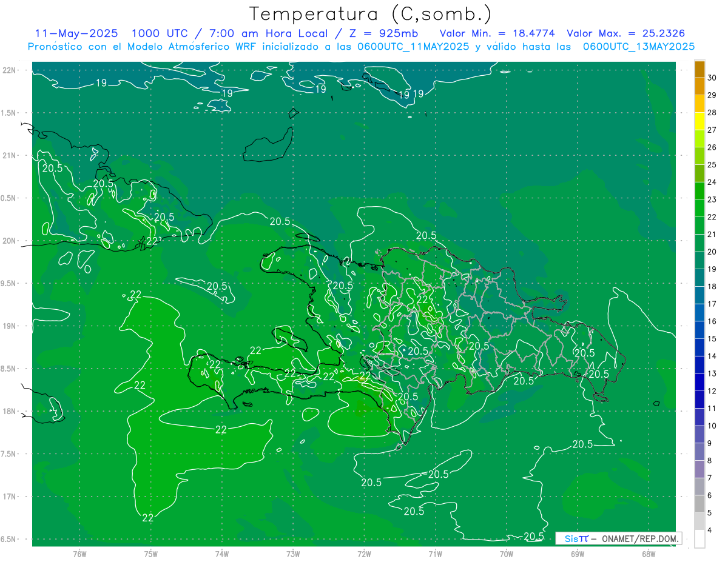This screenshot has height=562, width=728.
Task: Click the color bar label "26"
Action: tap(712, 147)
